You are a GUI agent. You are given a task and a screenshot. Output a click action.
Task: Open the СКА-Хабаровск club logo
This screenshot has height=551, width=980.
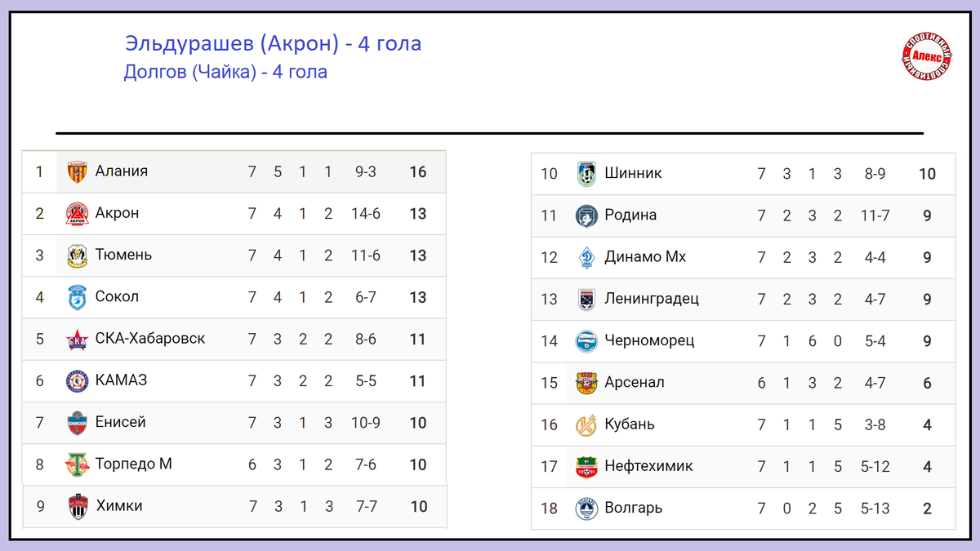click(x=77, y=340)
